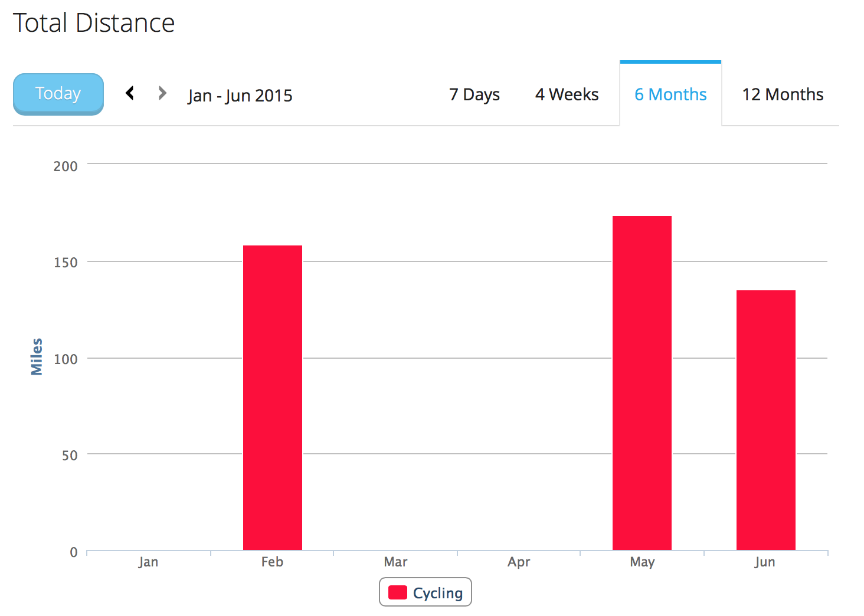Click the Jan - Jun 2015 date label

(x=240, y=96)
